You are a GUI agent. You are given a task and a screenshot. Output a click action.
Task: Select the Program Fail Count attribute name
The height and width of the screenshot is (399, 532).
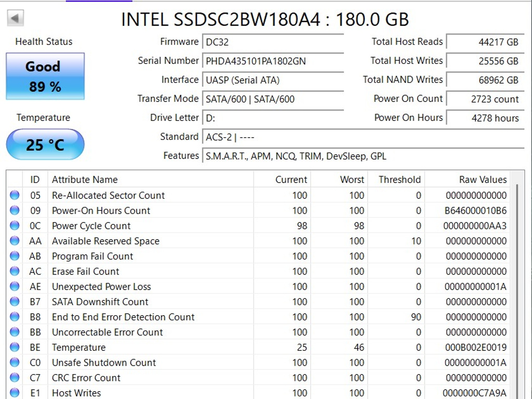tap(92, 256)
